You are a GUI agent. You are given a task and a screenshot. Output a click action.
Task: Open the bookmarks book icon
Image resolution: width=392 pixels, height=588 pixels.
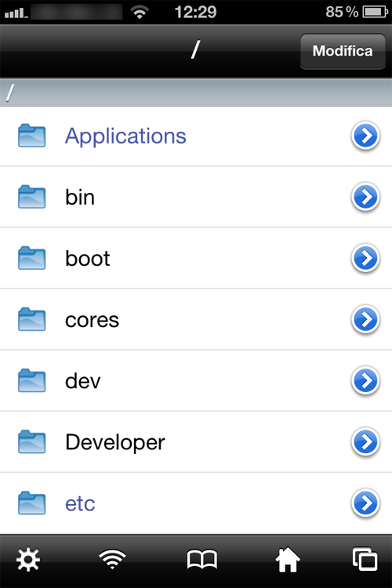click(202, 561)
